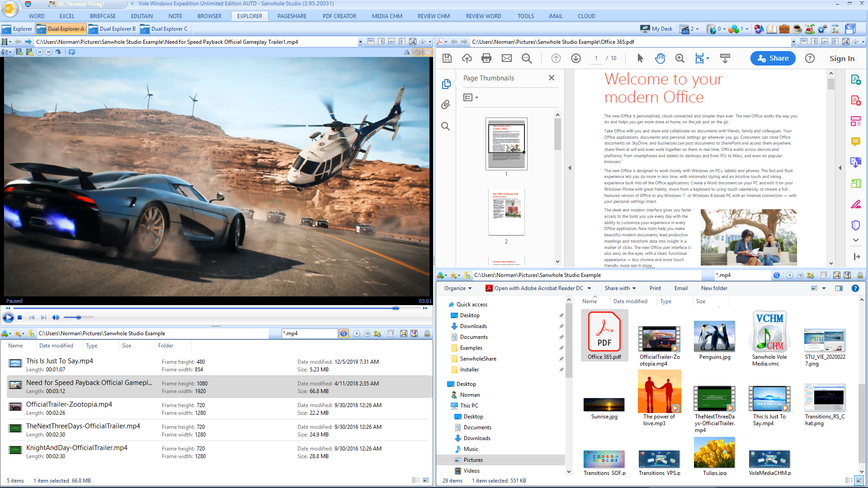This screenshot has width=868, height=488.
Task: Switch to Dual Explorer C tab
Action: click(164, 29)
